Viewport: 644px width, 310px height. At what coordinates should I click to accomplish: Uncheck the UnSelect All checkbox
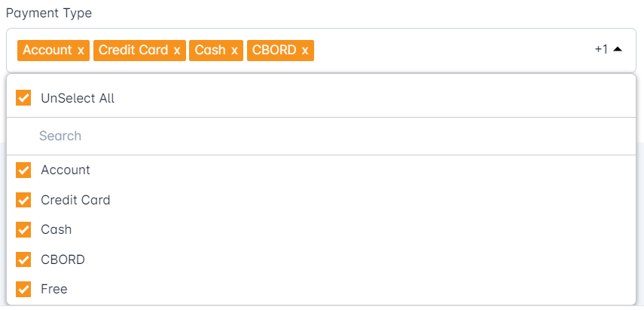[23, 98]
